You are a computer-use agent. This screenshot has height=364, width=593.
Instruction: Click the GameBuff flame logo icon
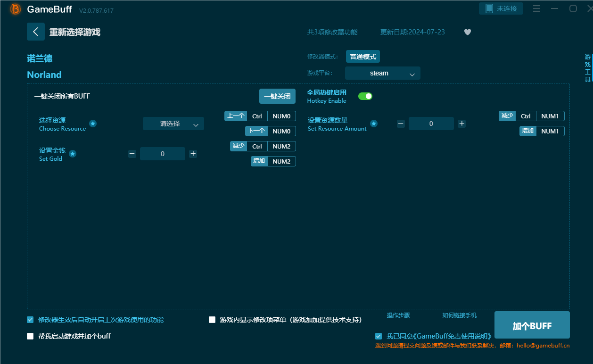coord(16,9)
